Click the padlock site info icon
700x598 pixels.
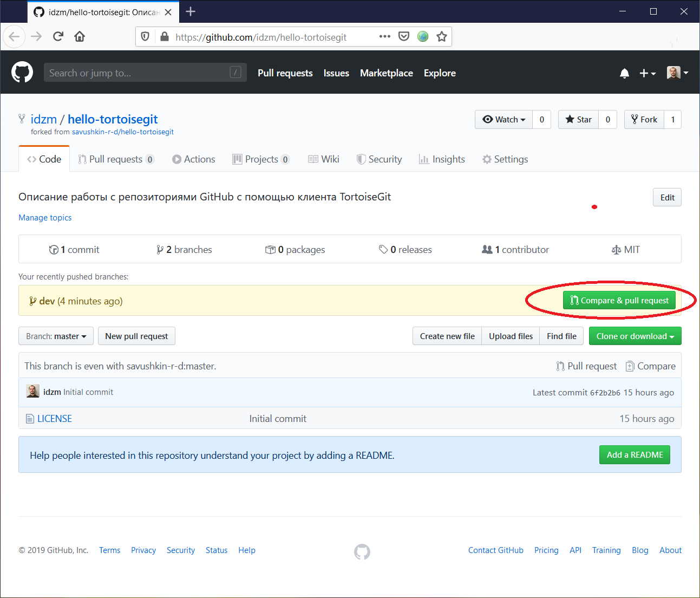click(164, 37)
